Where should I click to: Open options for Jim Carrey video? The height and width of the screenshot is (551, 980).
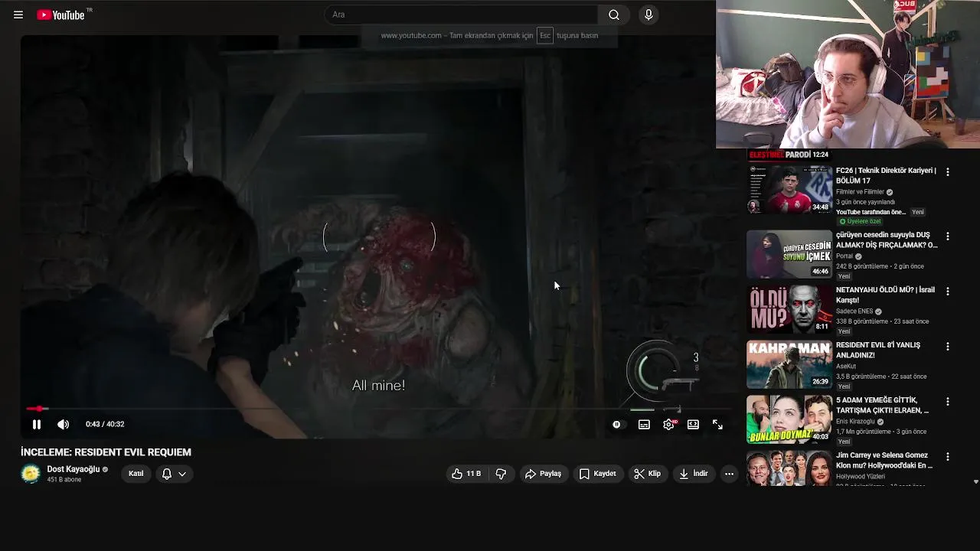coord(948,457)
